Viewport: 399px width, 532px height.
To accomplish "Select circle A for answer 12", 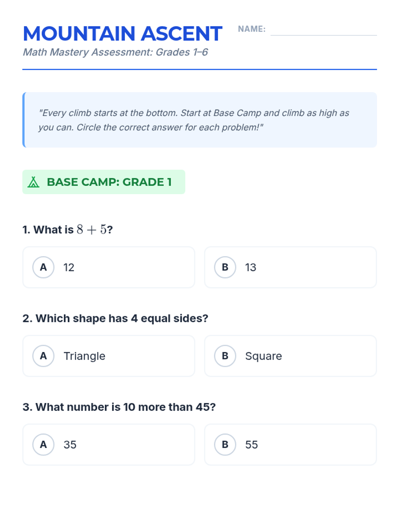I will click(43, 267).
